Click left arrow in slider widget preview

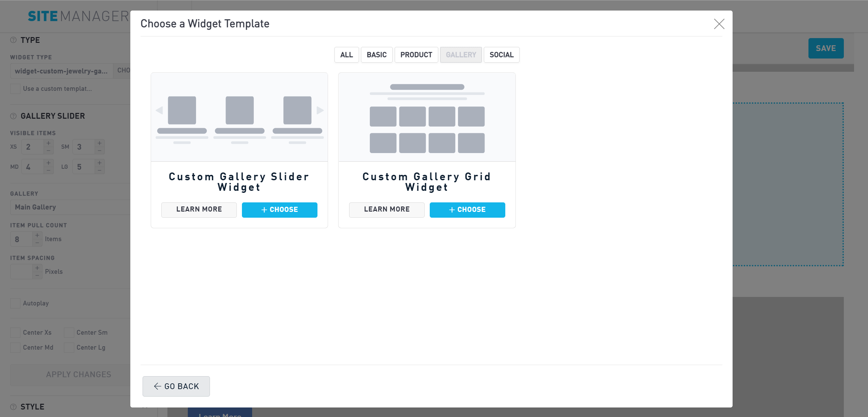pos(159,110)
